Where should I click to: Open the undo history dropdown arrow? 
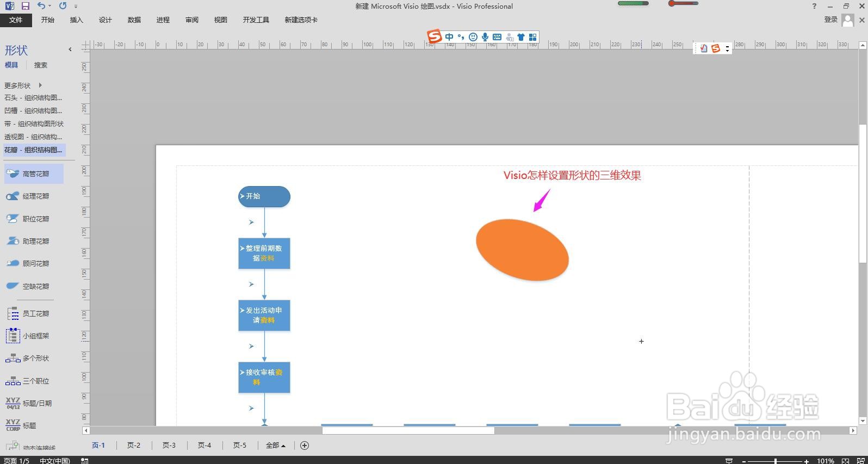coord(49,7)
